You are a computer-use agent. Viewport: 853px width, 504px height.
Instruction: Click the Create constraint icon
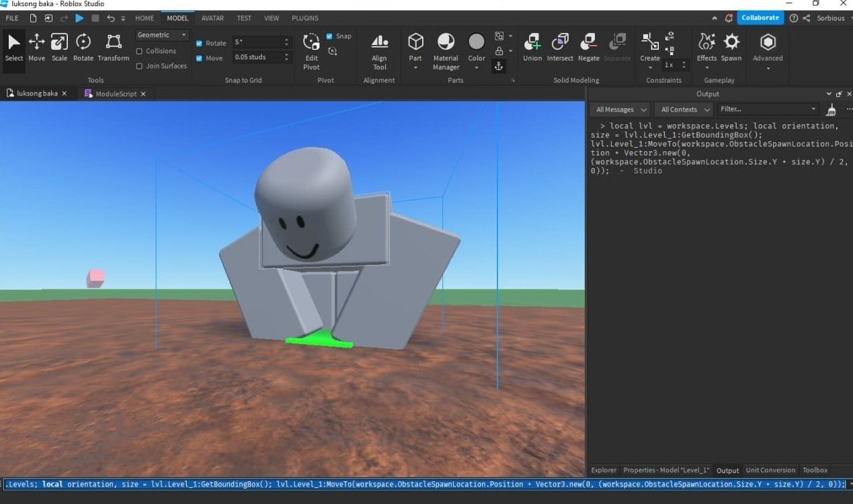pyautogui.click(x=650, y=42)
